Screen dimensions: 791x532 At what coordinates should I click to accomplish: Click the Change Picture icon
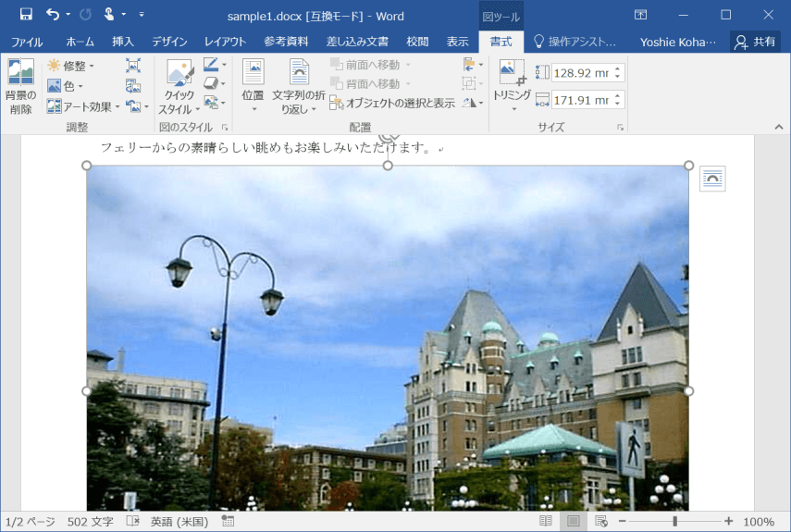pos(133,86)
